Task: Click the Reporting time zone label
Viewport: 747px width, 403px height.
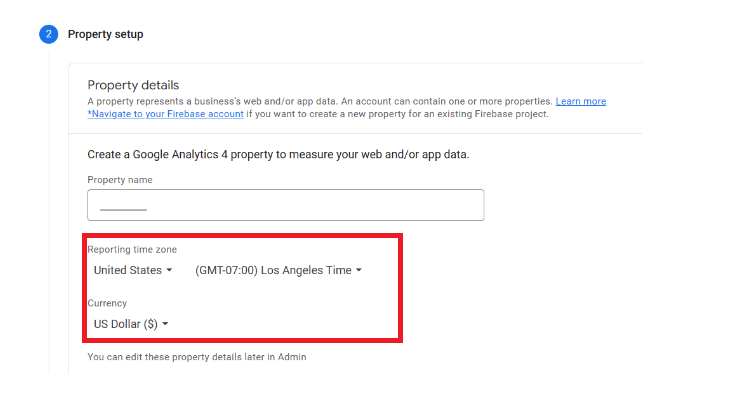Action: pos(132,249)
